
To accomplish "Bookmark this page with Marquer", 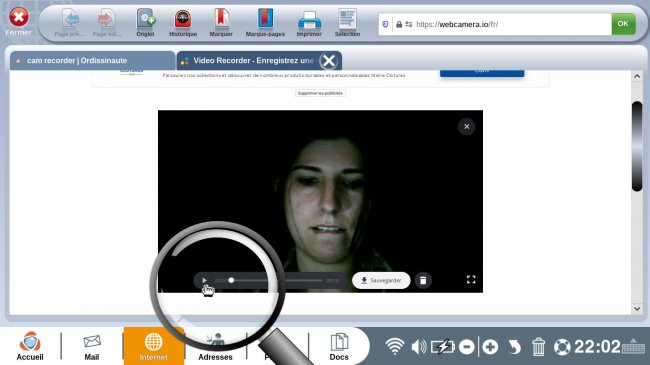I will [x=221, y=23].
